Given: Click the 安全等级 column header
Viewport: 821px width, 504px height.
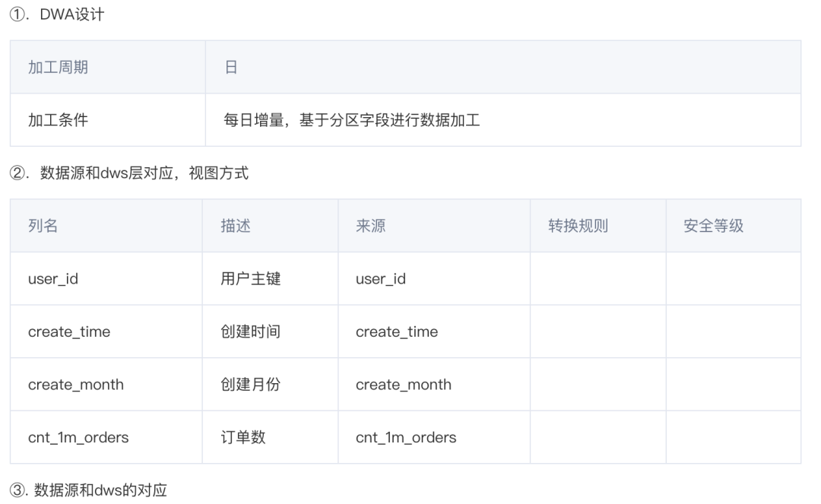Looking at the screenshot, I should click(713, 226).
